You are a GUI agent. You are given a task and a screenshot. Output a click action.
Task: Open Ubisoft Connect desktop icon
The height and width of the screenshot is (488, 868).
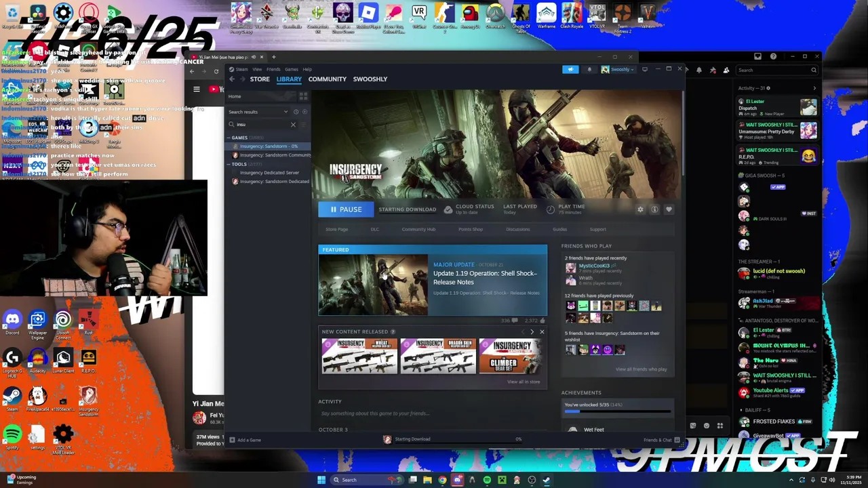tap(63, 323)
